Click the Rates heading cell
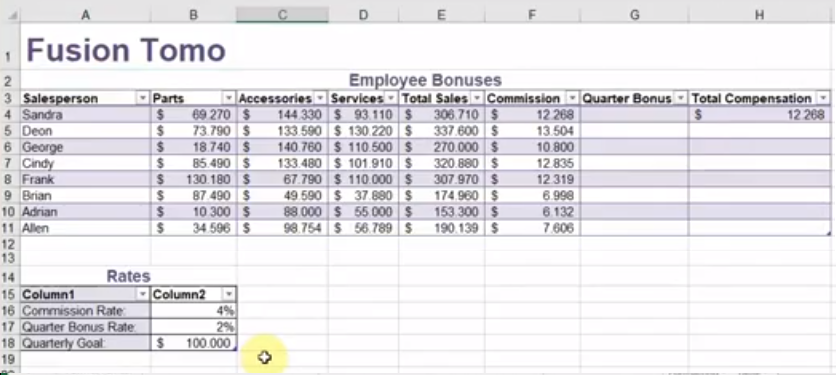 click(x=128, y=276)
